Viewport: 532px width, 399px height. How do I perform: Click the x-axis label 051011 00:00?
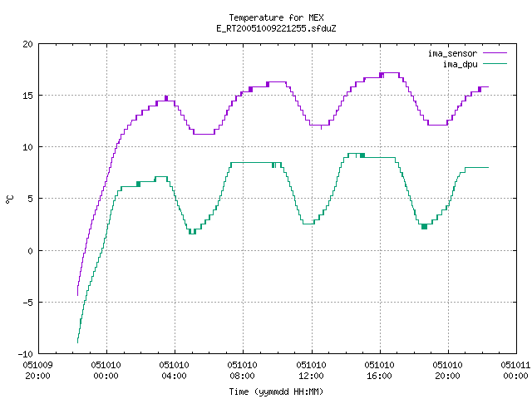click(x=515, y=371)
